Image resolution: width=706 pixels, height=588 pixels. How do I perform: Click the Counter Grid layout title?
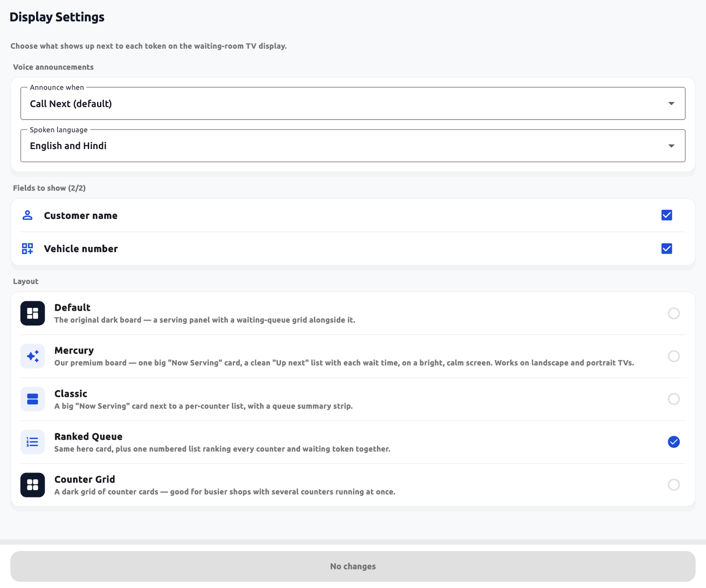pos(85,479)
